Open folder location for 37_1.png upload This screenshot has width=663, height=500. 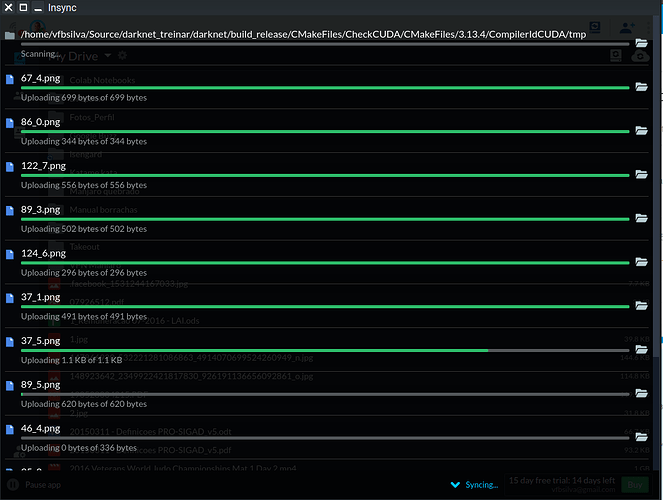tap(641, 306)
